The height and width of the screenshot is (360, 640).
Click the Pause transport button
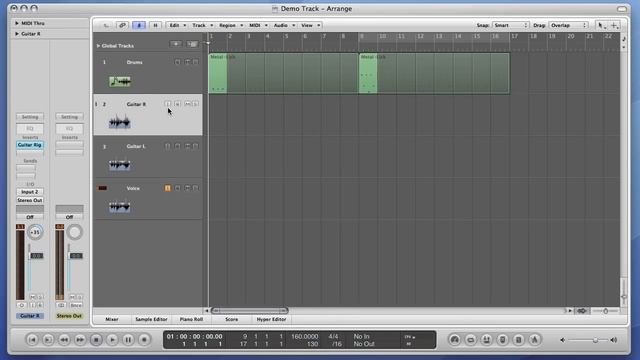128,340
